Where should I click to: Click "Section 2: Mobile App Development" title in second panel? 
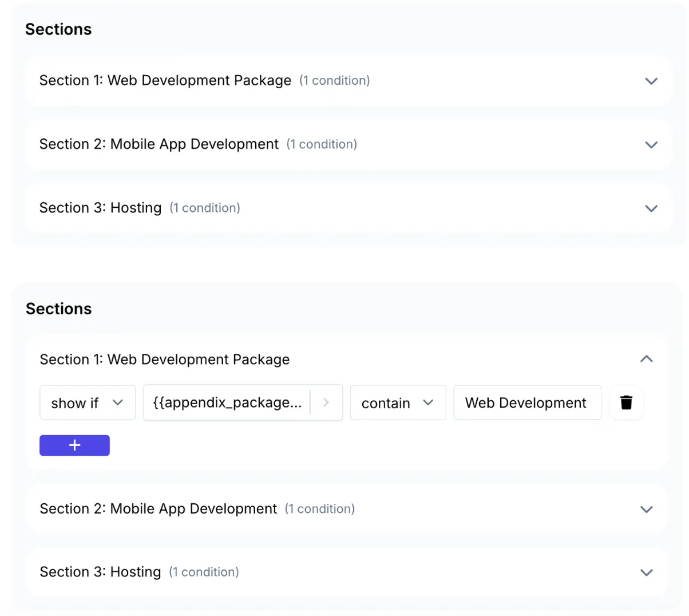point(158,509)
